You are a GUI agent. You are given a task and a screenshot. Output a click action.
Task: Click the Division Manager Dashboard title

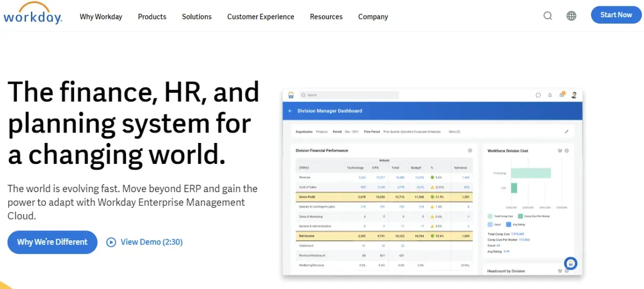pos(330,111)
